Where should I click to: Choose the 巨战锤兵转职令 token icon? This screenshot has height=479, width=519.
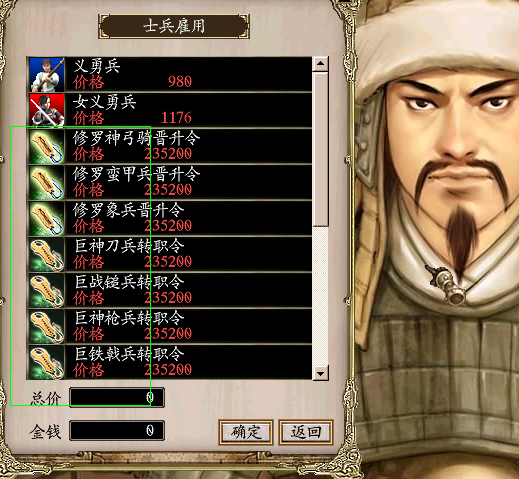coord(47,290)
